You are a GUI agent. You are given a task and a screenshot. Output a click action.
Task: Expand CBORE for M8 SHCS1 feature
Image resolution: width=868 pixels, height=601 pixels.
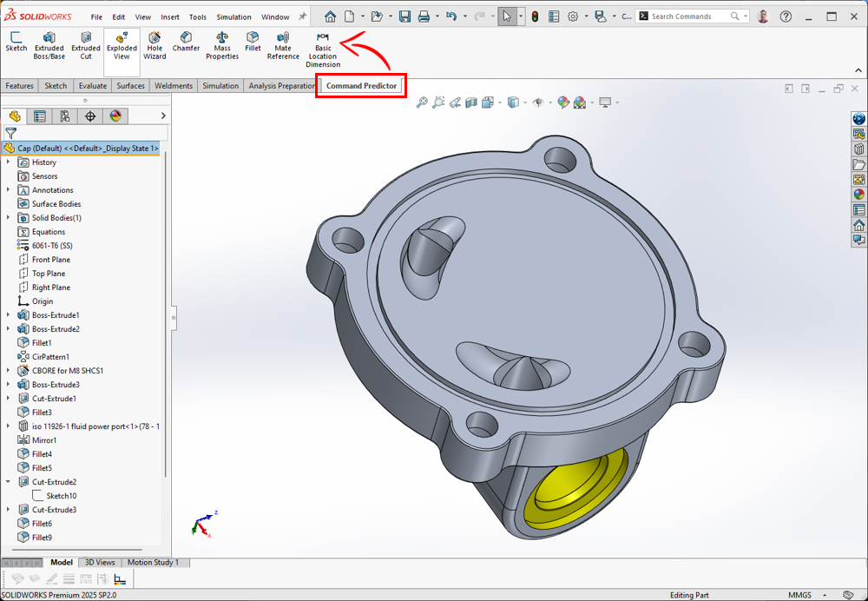point(9,371)
